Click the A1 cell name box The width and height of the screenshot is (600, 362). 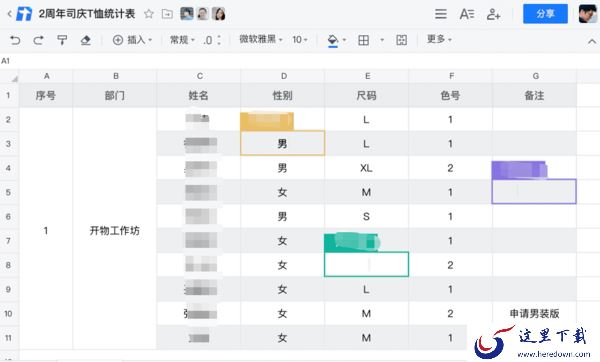click(x=6, y=61)
